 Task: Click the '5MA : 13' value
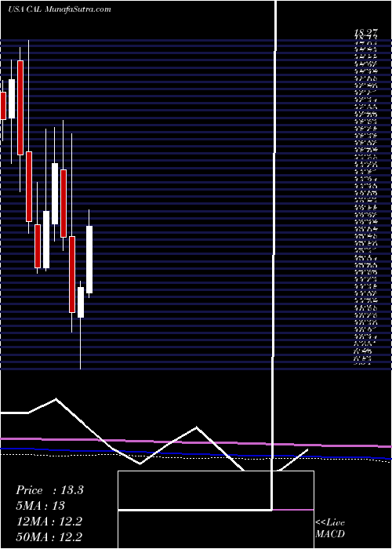(40, 506)
